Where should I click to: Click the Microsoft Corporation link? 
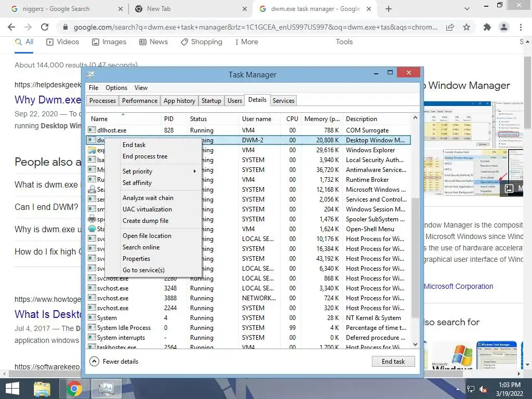pos(458,286)
